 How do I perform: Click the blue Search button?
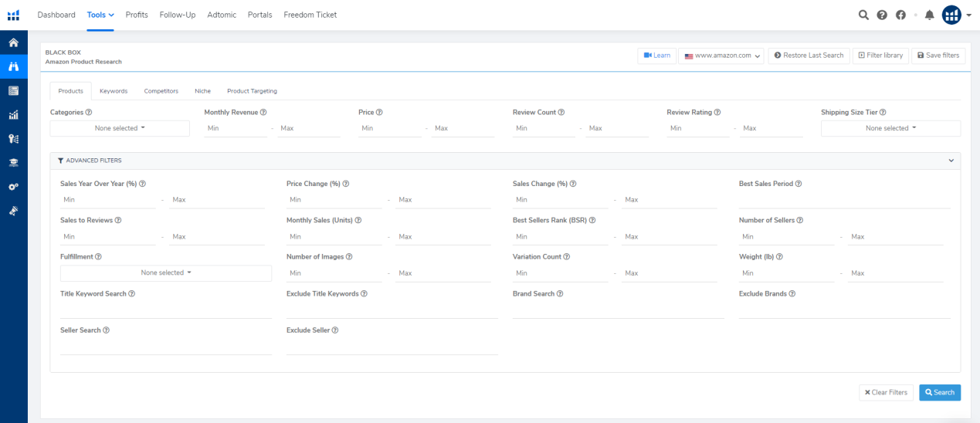[x=939, y=392]
